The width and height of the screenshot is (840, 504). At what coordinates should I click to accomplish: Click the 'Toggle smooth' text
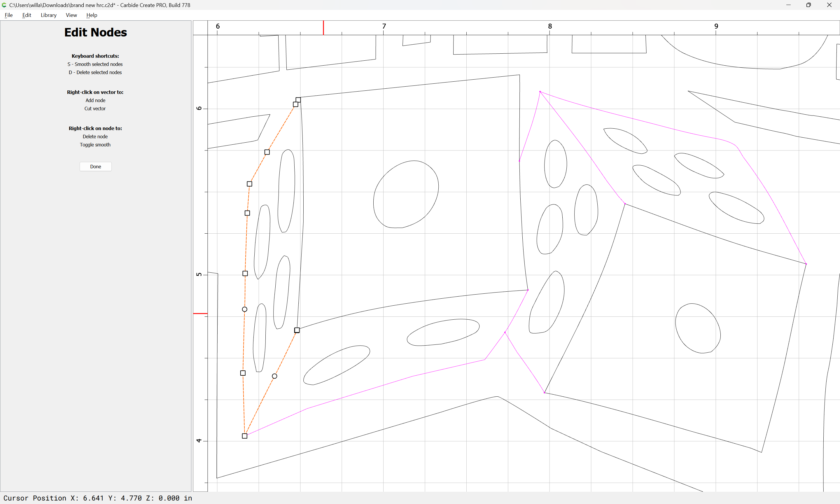[95, 145]
